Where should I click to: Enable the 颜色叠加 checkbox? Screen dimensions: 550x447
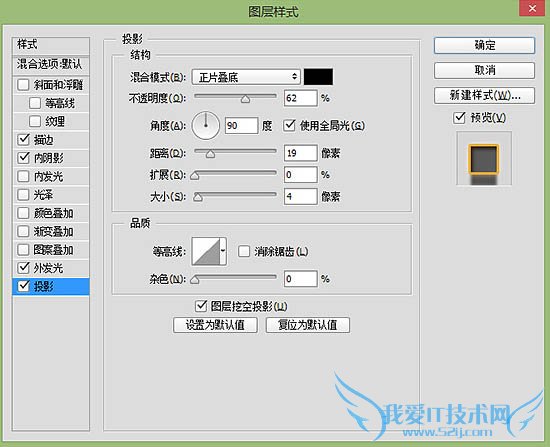[23, 213]
